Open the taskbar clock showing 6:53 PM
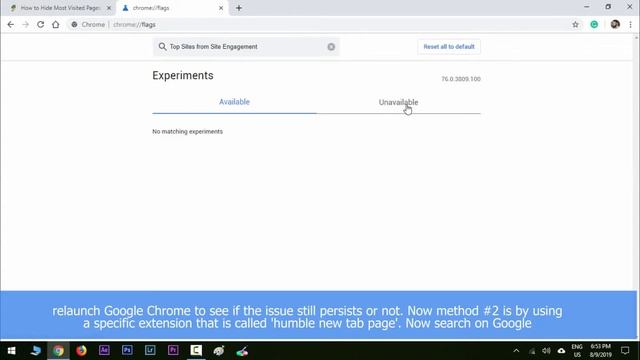The image size is (640, 360). pos(600,351)
